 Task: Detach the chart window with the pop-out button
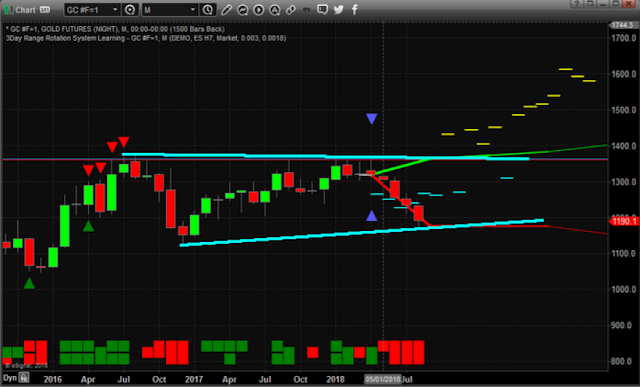tap(590, 4)
